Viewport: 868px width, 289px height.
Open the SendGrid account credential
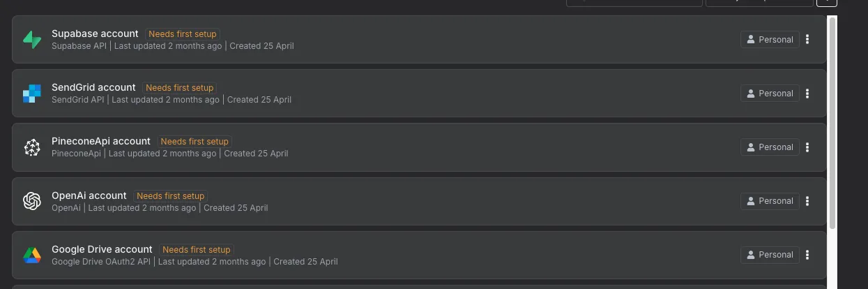click(419, 94)
